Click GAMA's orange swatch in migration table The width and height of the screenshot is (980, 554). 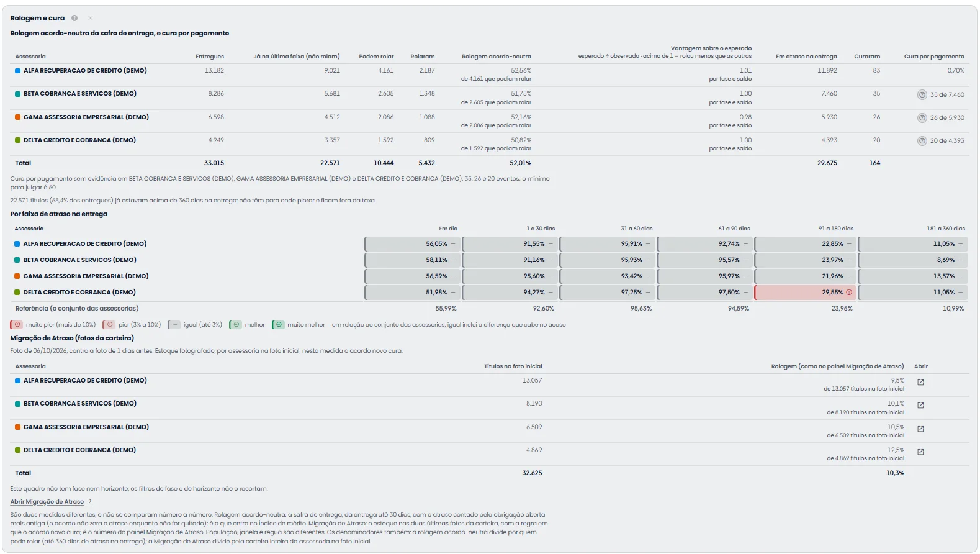pyautogui.click(x=18, y=427)
